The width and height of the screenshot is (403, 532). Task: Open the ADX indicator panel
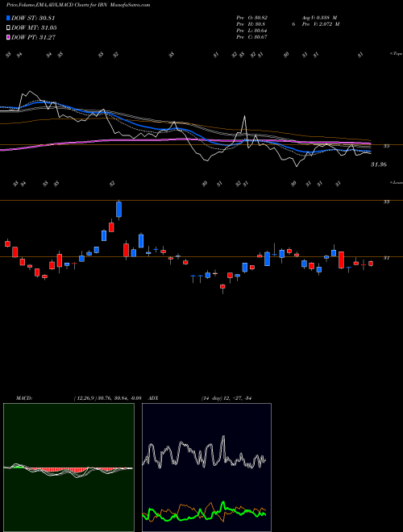pos(206,468)
